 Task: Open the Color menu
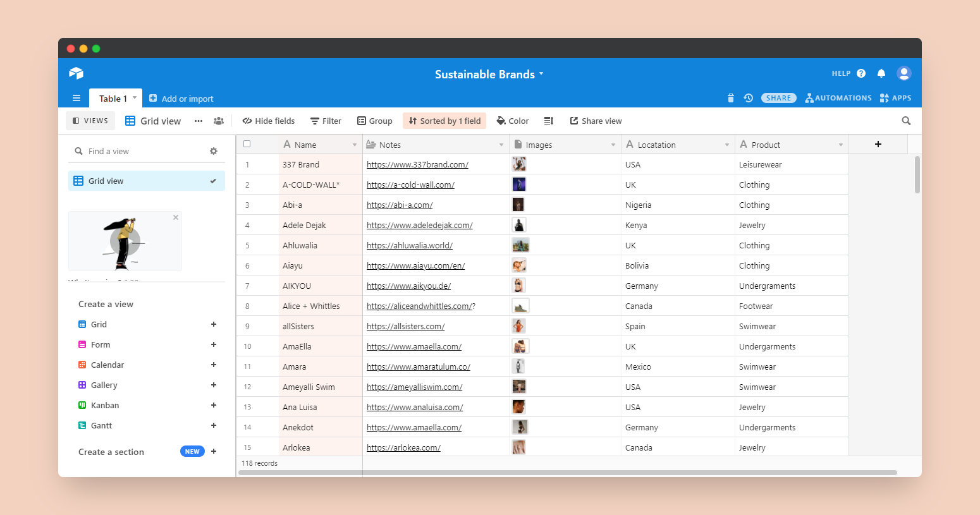pyautogui.click(x=513, y=121)
